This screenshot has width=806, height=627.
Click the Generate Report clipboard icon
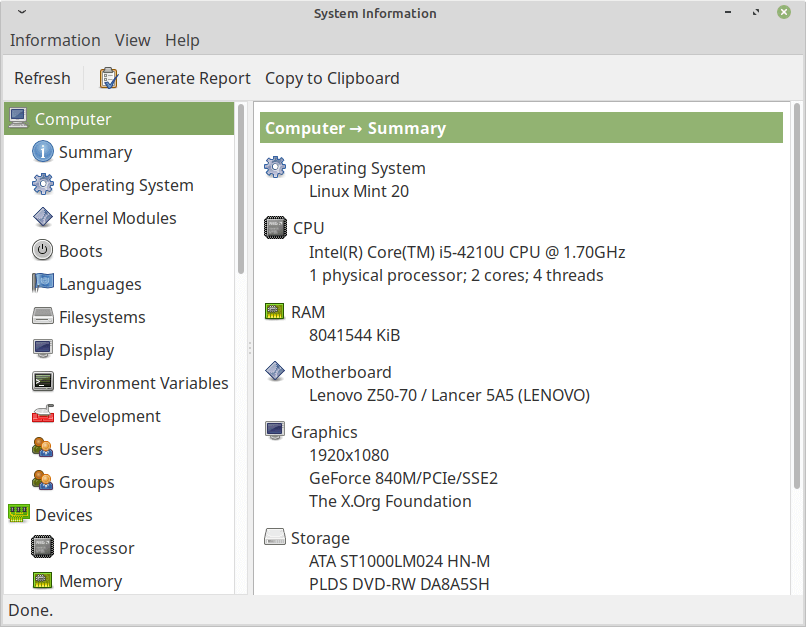[x=108, y=78]
